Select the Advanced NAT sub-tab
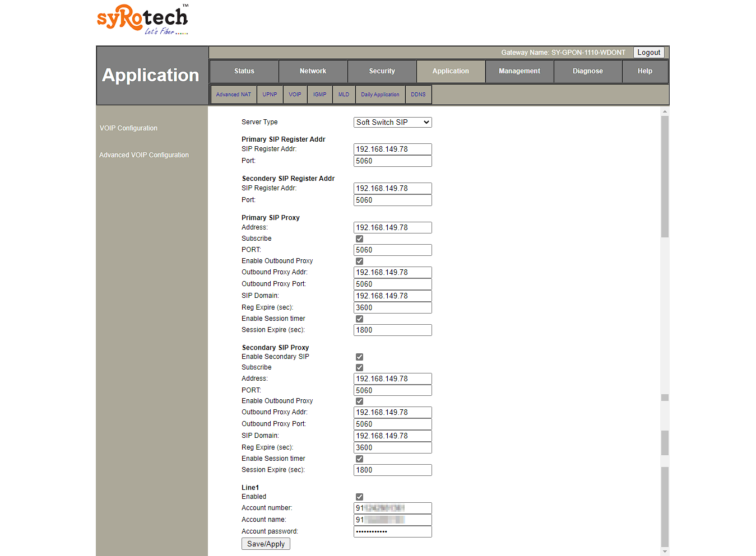Image resolution: width=756 pixels, height=556 pixels. click(x=234, y=95)
